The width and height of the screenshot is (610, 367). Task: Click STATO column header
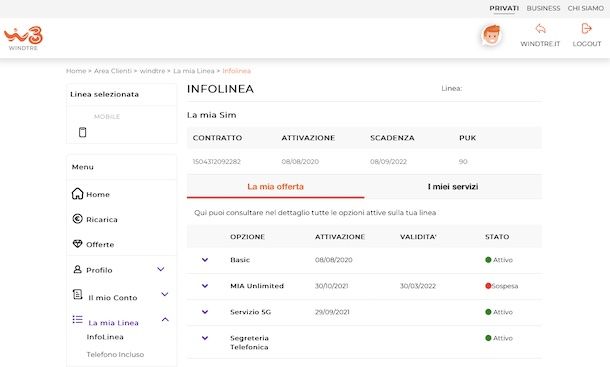pos(497,237)
